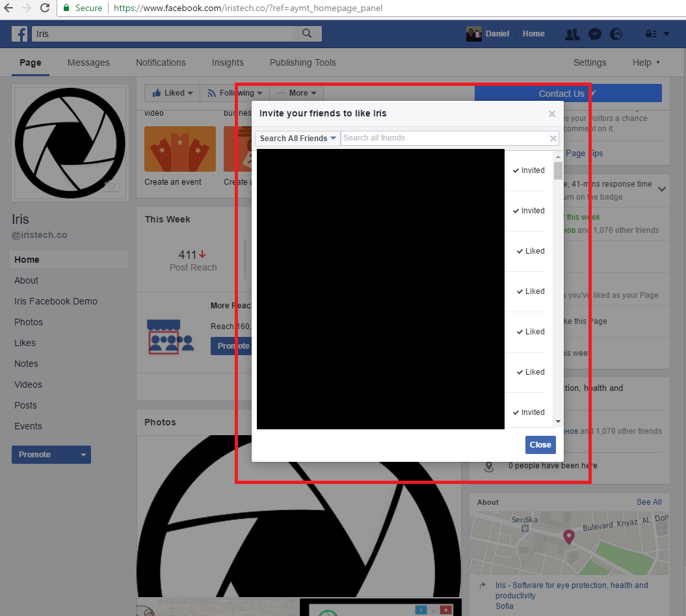
Task: Clear the Search all friends field
Action: tap(553, 139)
